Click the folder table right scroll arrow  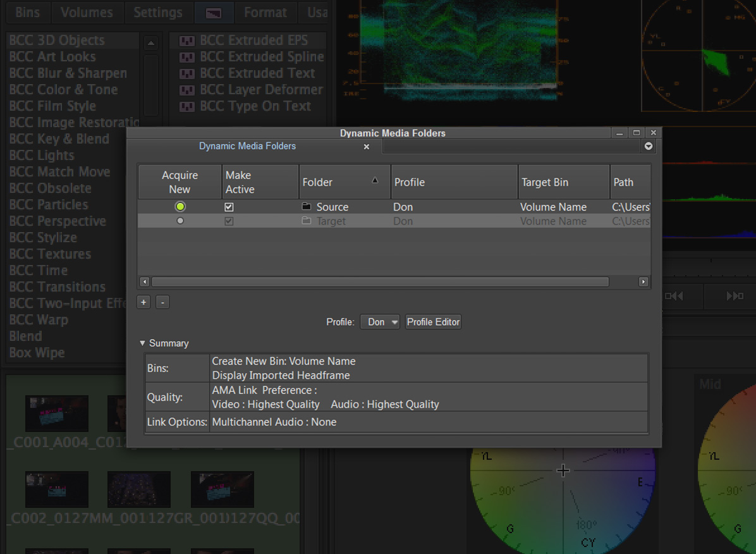click(643, 281)
